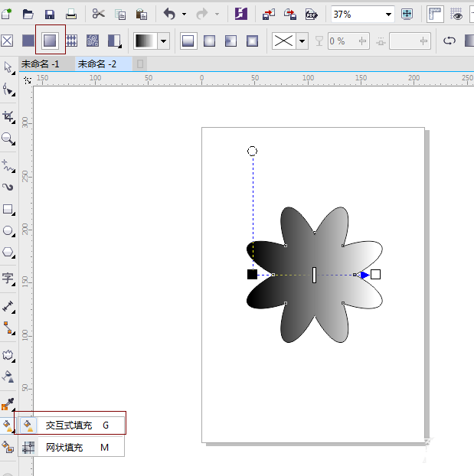
Task: Choose 网状填充 from the flyout
Action: (71, 447)
